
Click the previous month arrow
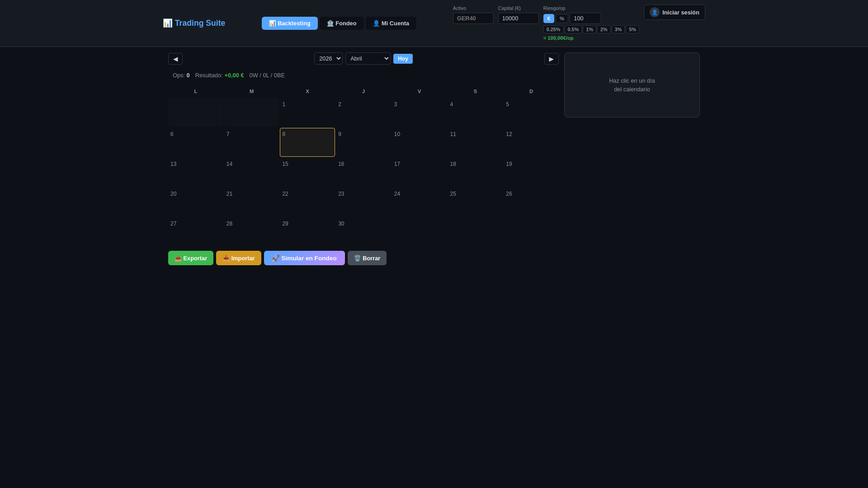tap(175, 59)
